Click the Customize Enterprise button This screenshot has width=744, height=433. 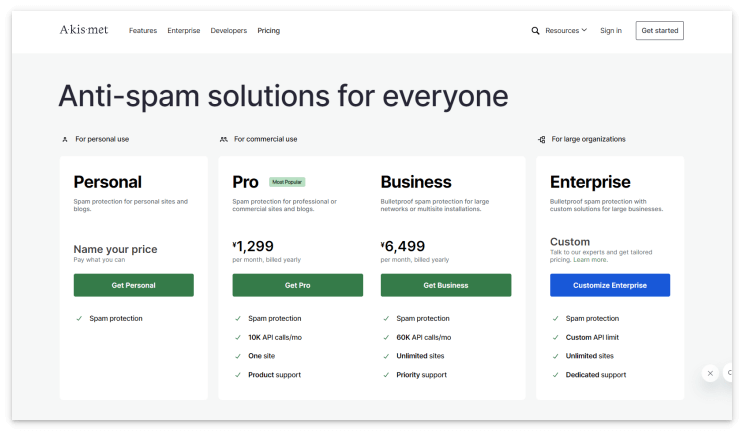tap(610, 285)
